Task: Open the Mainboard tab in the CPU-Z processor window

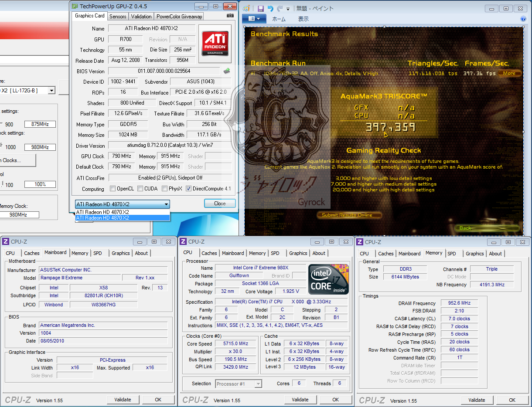Action: coord(233,253)
